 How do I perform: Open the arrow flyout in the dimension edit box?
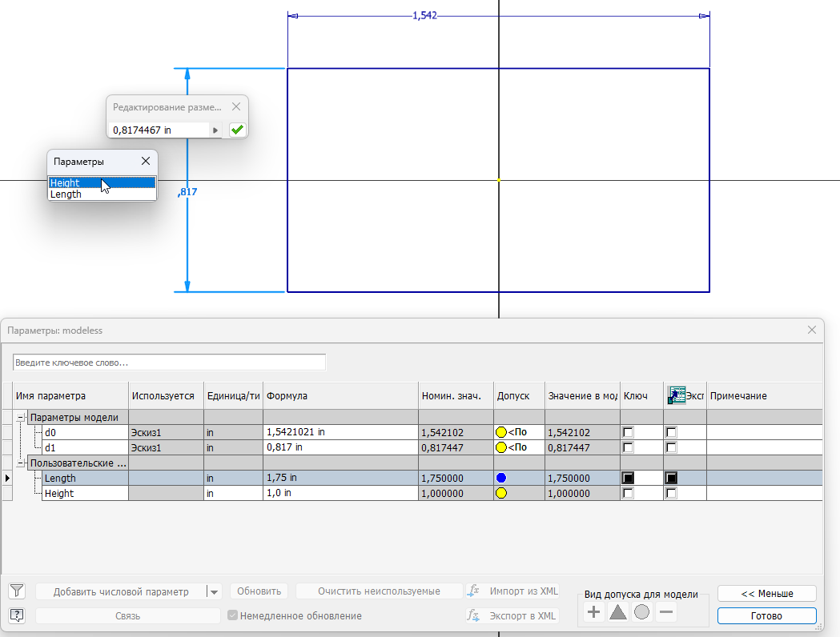215,130
